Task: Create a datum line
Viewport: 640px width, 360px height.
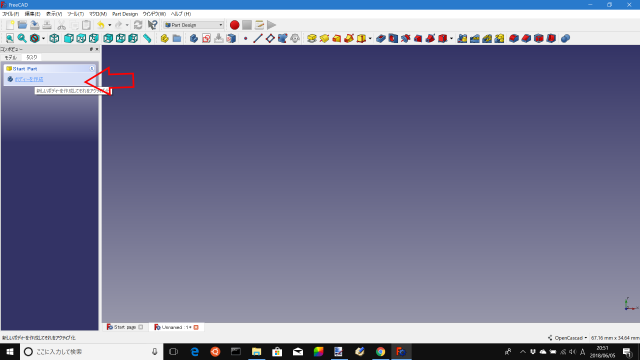Action: point(258,38)
